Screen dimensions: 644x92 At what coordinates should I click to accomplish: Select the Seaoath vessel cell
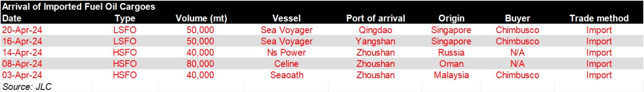point(287,75)
